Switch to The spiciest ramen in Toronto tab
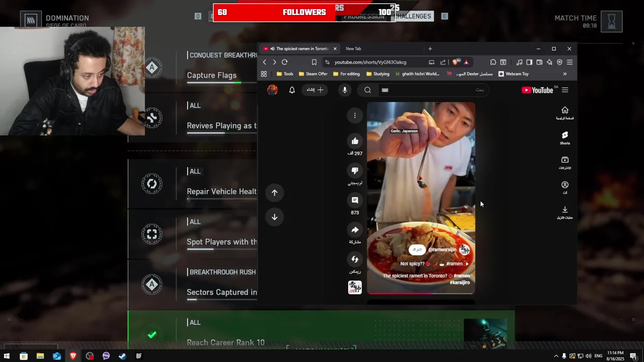The height and width of the screenshot is (362, 644). click(300, 49)
